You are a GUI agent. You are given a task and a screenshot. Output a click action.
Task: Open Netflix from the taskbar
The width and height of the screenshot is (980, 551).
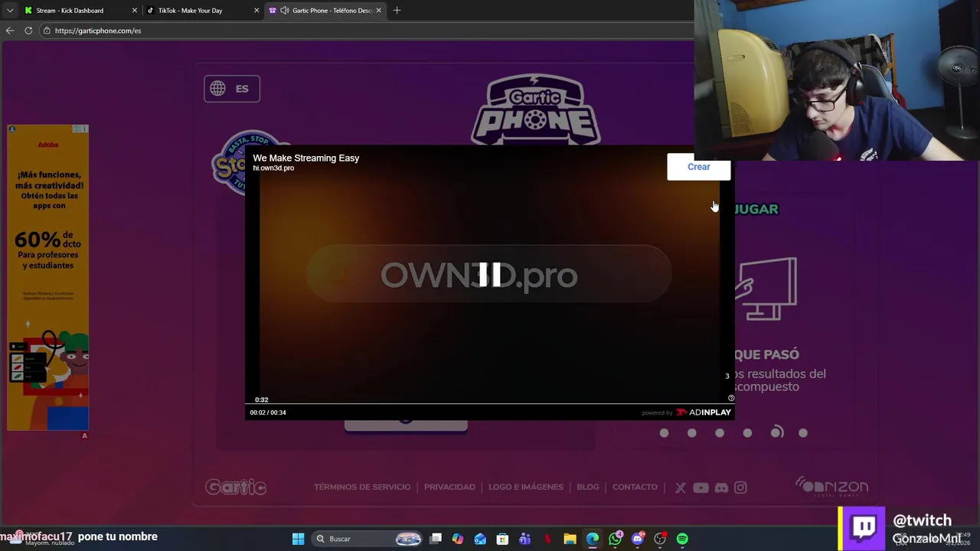point(547,539)
